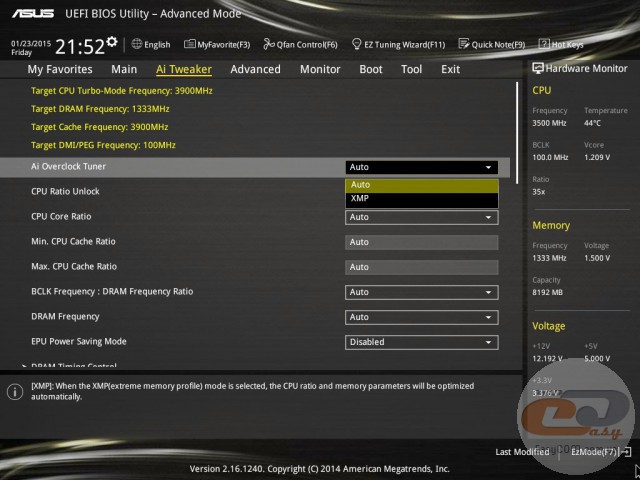This screenshot has width=640, height=480.
Task: Click the clock settings gear icon
Action: coord(111,42)
